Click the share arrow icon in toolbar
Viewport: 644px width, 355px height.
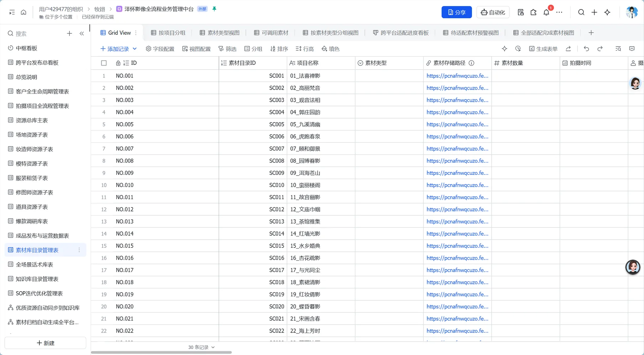tap(568, 49)
